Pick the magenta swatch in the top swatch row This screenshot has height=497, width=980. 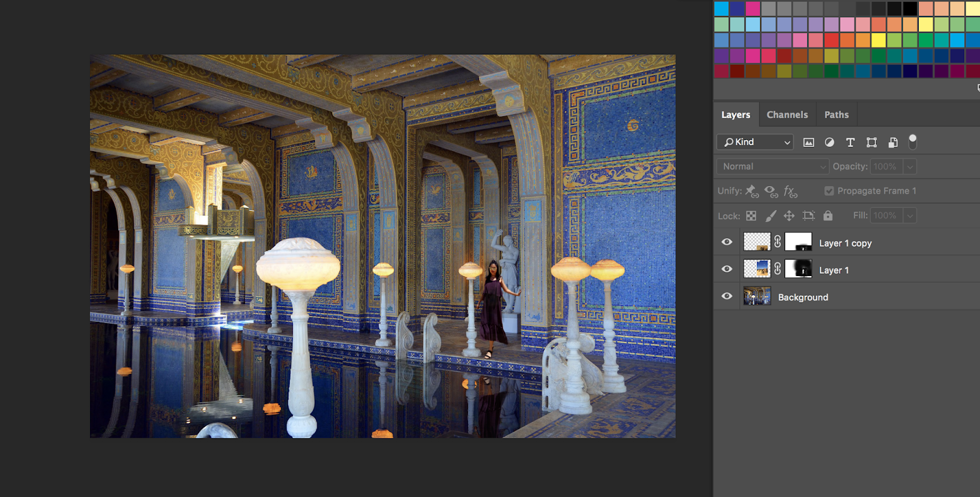point(753,8)
